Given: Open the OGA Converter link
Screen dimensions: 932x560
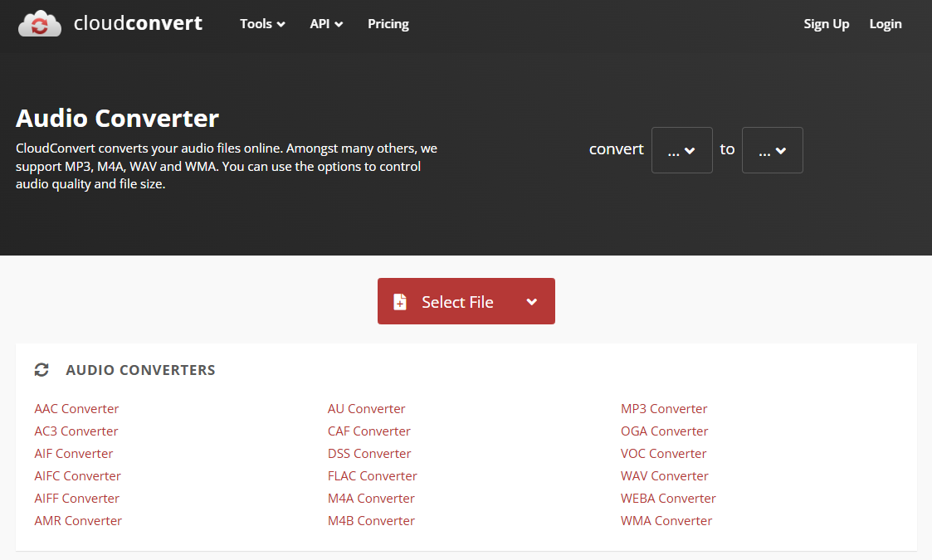Looking at the screenshot, I should tap(664, 431).
